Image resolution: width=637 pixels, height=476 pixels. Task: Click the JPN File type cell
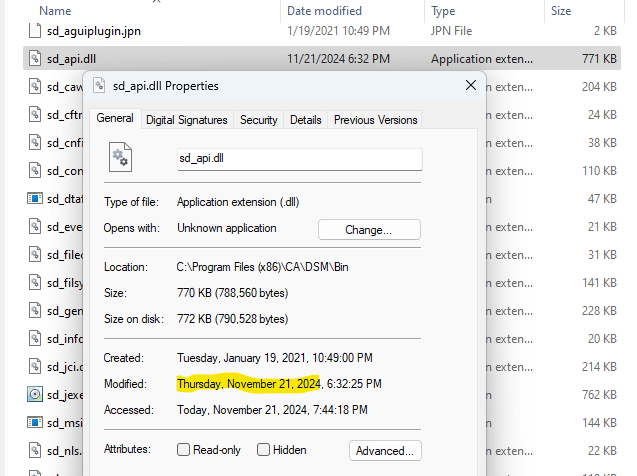(451, 31)
